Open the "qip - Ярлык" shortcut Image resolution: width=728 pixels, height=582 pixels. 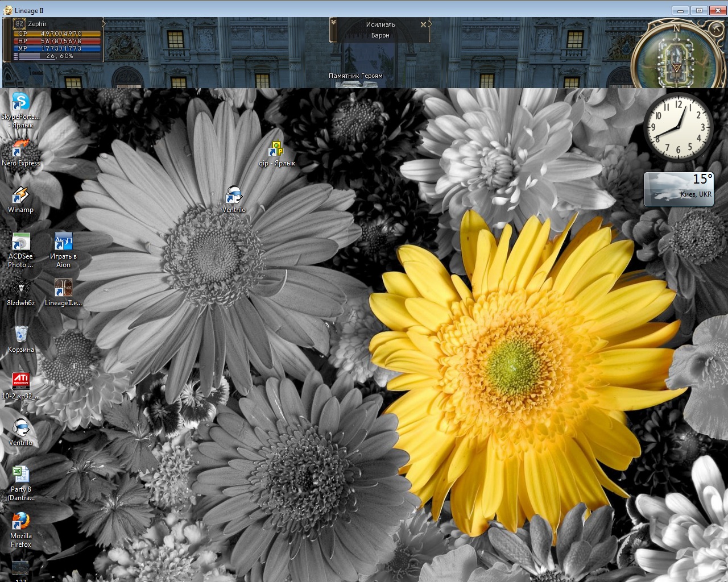[277, 153]
